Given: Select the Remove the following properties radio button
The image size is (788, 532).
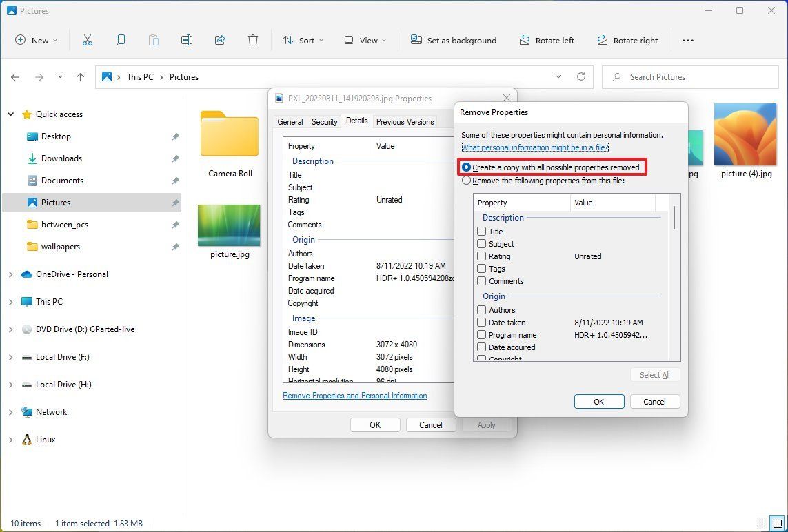Looking at the screenshot, I should [x=466, y=180].
